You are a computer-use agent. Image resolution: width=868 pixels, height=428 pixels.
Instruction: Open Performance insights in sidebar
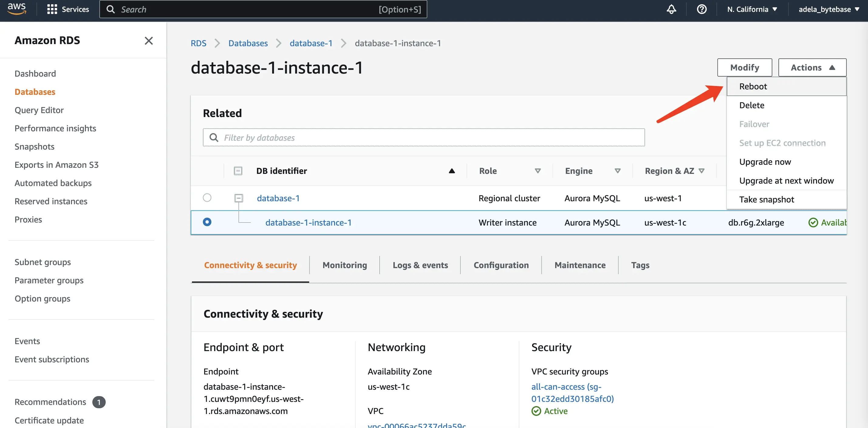[55, 128]
